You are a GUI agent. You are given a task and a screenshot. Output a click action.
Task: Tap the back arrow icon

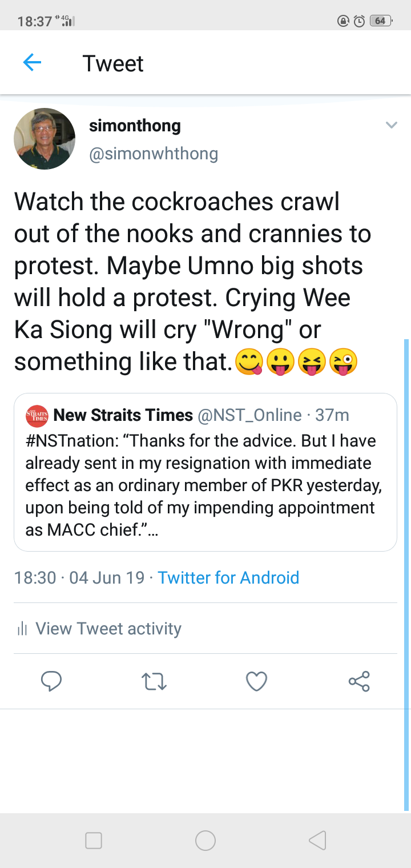32,63
